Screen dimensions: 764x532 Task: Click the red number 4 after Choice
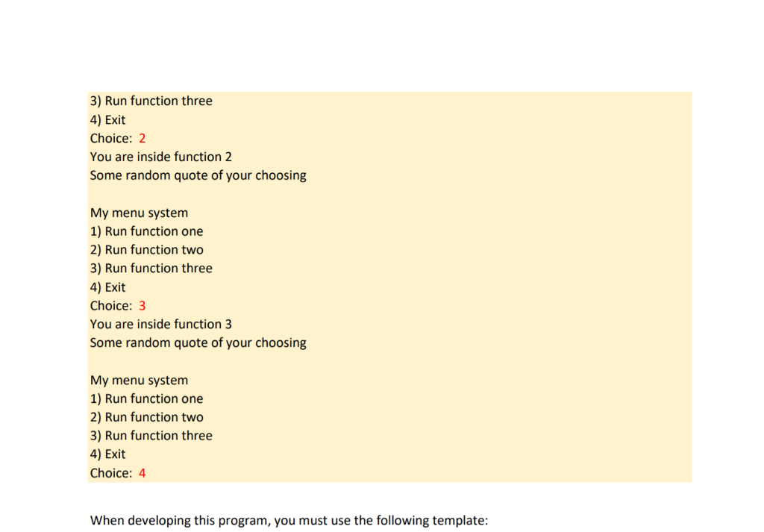click(x=143, y=473)
